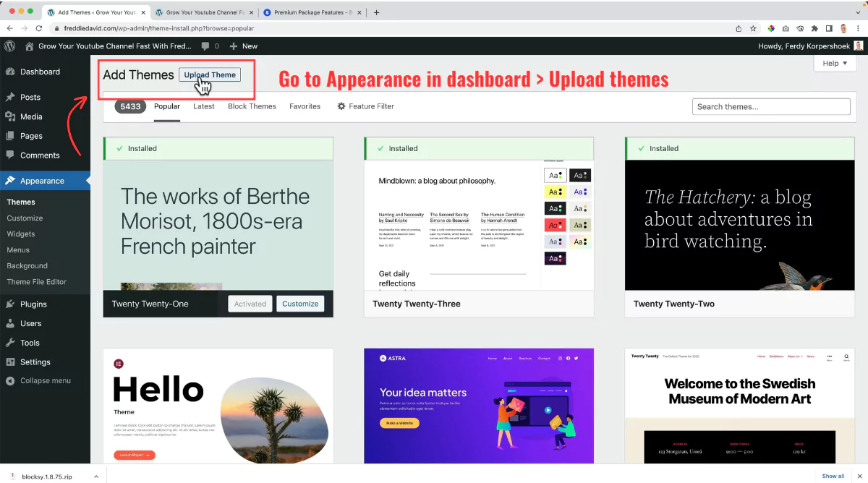The height and width of the screenshot is (483, 868).
Task: Open Users via the person icon
Action: 12,323
